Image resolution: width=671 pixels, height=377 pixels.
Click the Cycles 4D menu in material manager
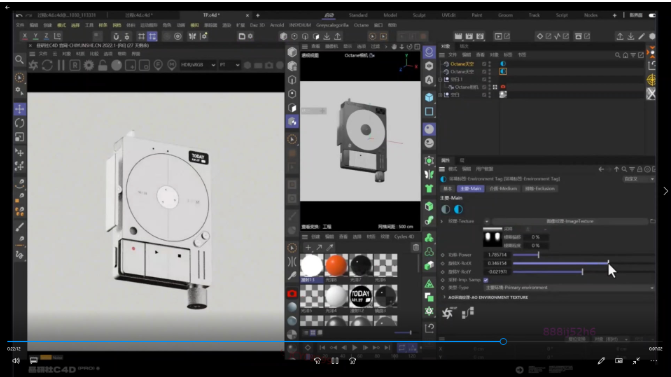point(404,237)
